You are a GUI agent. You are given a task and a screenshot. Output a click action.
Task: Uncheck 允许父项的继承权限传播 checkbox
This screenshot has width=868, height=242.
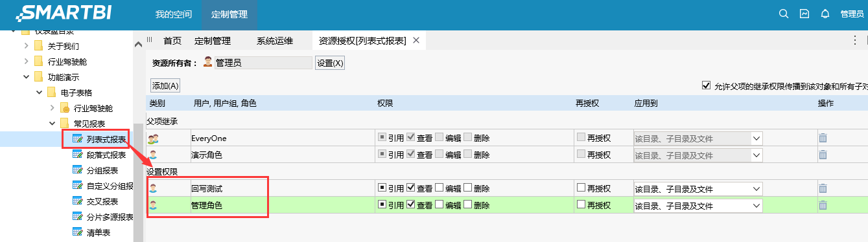point(707,85)
